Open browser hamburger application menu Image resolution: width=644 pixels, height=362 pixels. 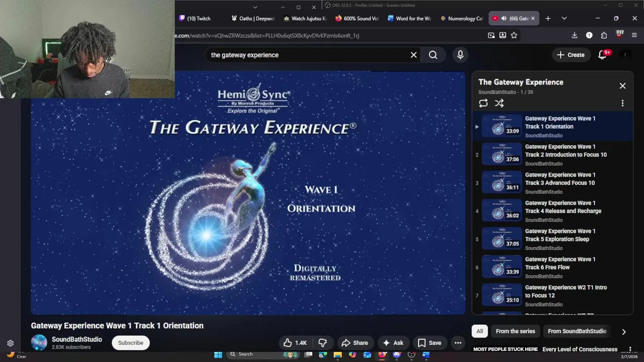coord(634,35)
